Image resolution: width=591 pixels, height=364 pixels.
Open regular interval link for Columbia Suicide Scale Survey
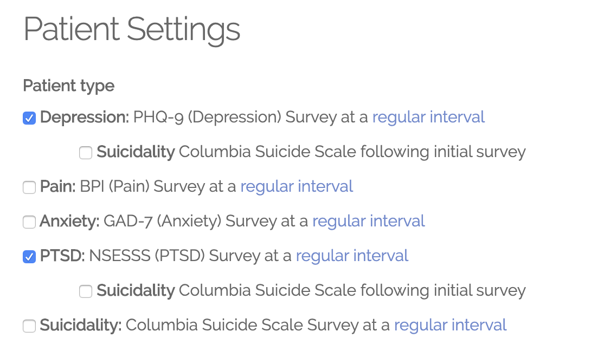[x=450, y=325]
